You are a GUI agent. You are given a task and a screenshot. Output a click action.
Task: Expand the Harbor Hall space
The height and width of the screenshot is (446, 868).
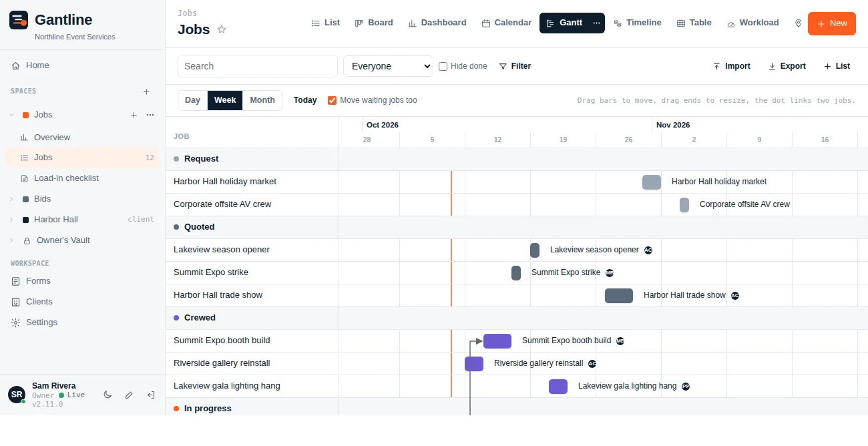coord(11,220)
